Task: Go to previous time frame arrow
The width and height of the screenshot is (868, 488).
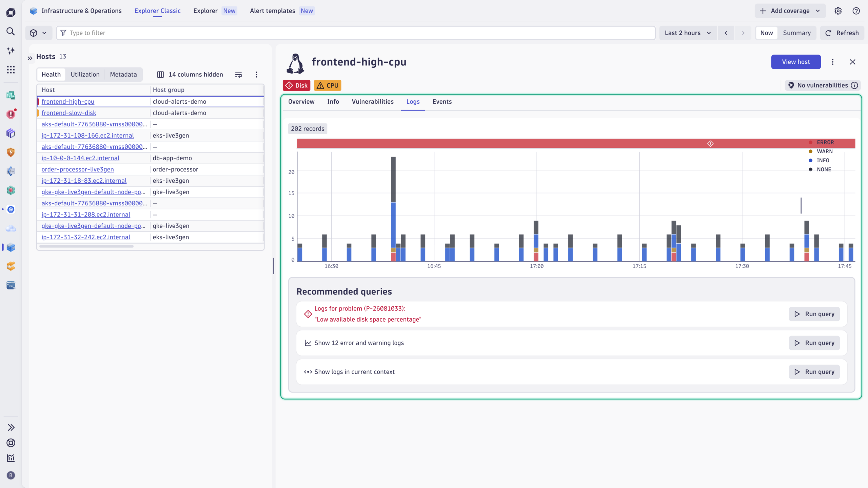Action: click(x=726, y=33)
